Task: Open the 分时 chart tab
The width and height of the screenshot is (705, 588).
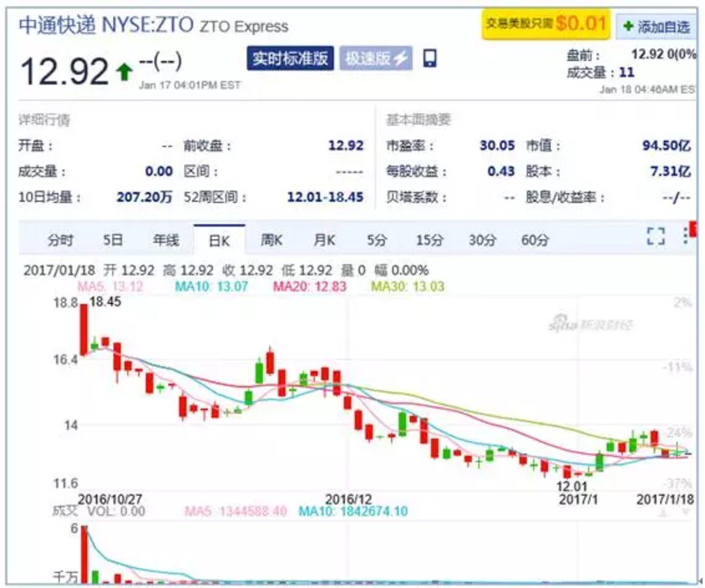Action: coord(60,240)
